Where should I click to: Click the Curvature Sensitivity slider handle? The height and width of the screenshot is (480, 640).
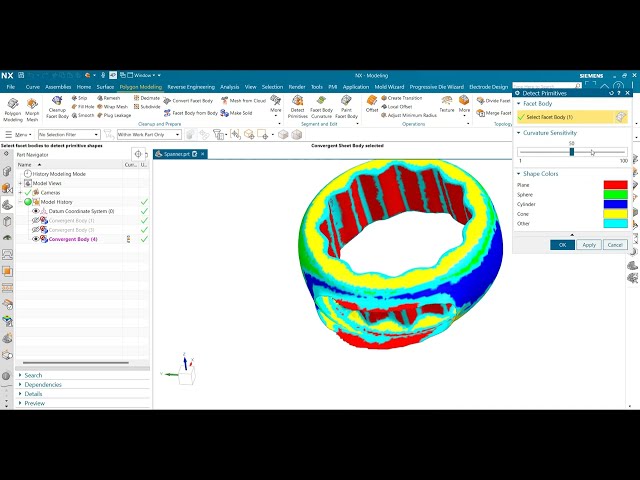[x=571, y=152]
